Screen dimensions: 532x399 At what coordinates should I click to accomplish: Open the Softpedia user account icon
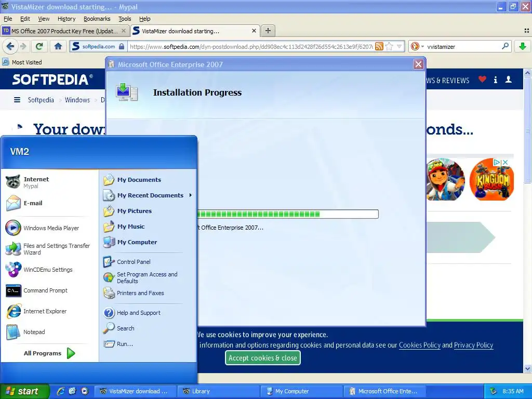click(508, 79)
